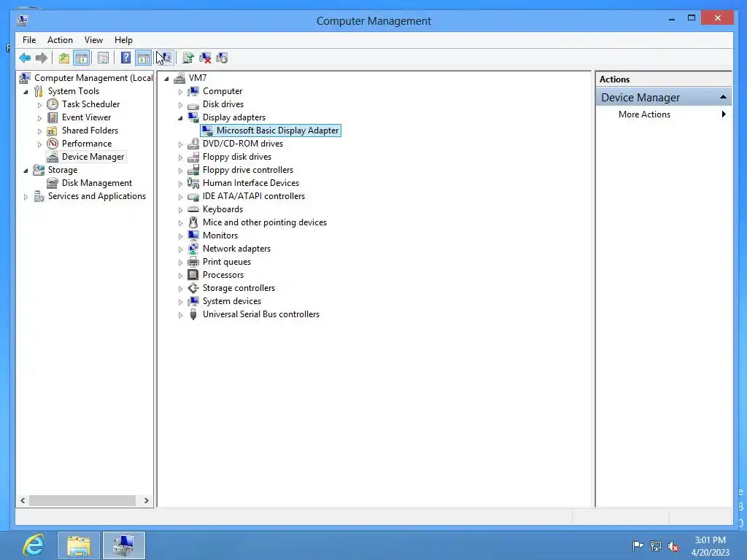Viewport: 747px width, 560px height.
Task: Click Computer Management taskbar button
Action: click(124, 545)
